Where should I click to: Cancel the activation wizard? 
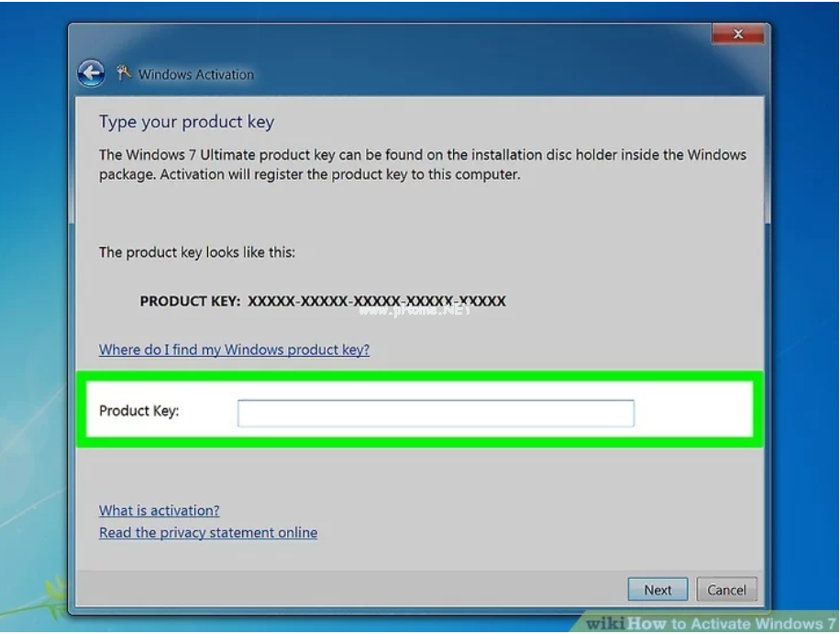[726, 590]
